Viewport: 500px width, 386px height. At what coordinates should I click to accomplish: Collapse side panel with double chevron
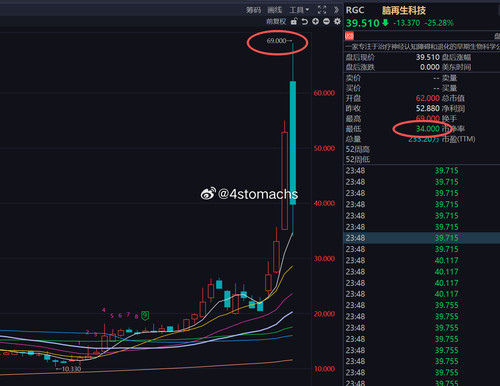[336, 10]
